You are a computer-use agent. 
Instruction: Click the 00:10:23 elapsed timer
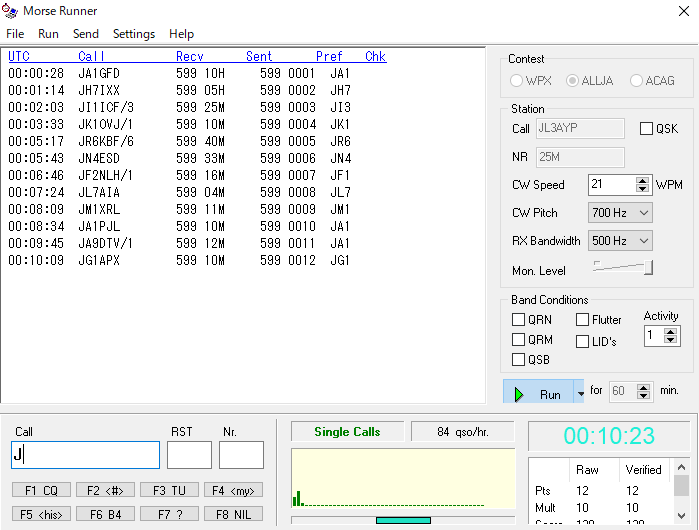(x=609, y=436)
